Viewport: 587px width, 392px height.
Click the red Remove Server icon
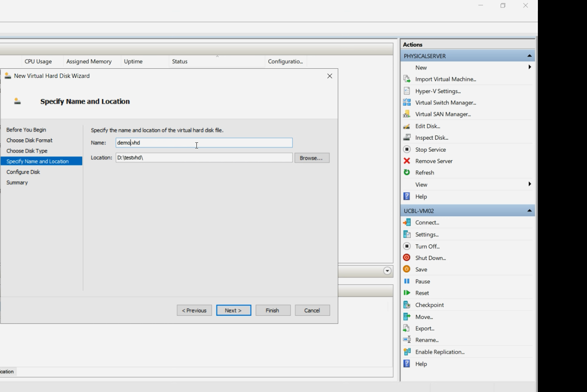tap(407, 161)
